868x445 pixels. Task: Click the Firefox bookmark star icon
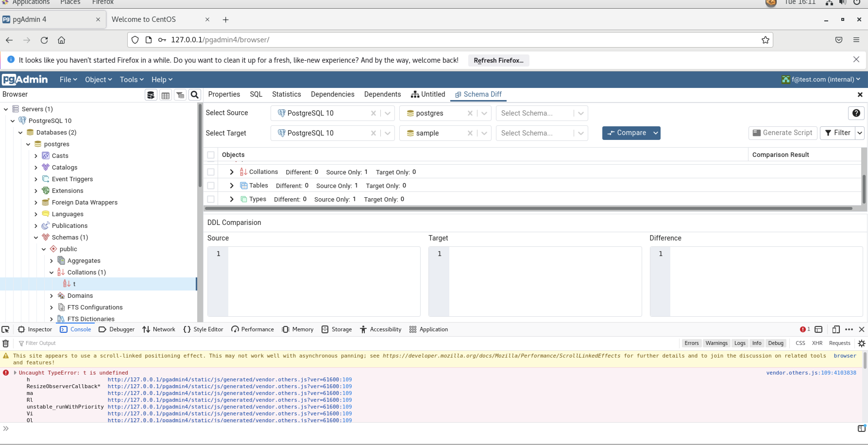coord(765,40)
